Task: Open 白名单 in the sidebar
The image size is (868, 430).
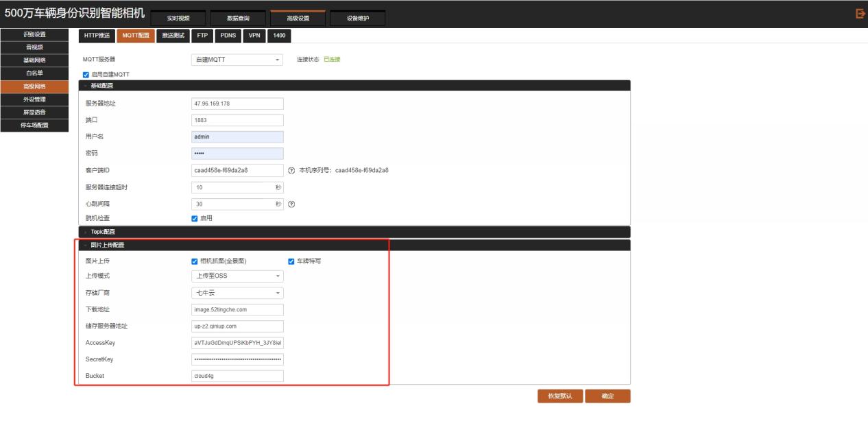Action: click(x=34, y=73)
